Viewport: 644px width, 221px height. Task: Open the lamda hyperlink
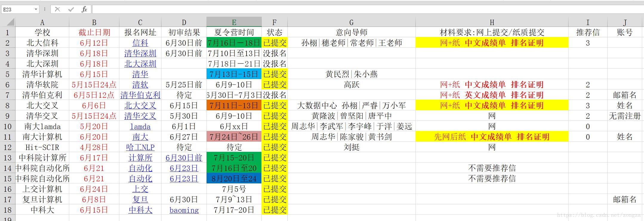point(140,126)
